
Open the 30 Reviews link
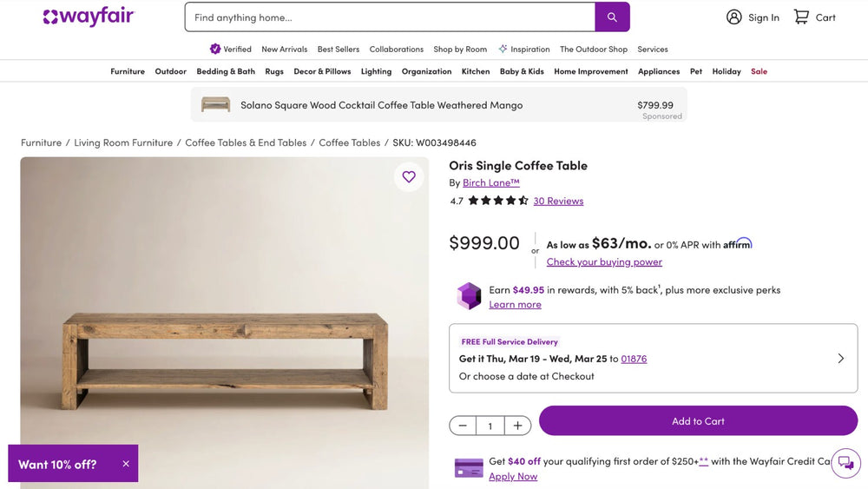pos(558,201)
